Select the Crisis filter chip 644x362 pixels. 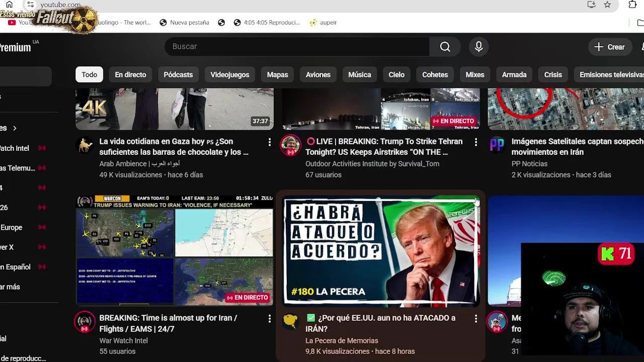(x=552, y=74)
